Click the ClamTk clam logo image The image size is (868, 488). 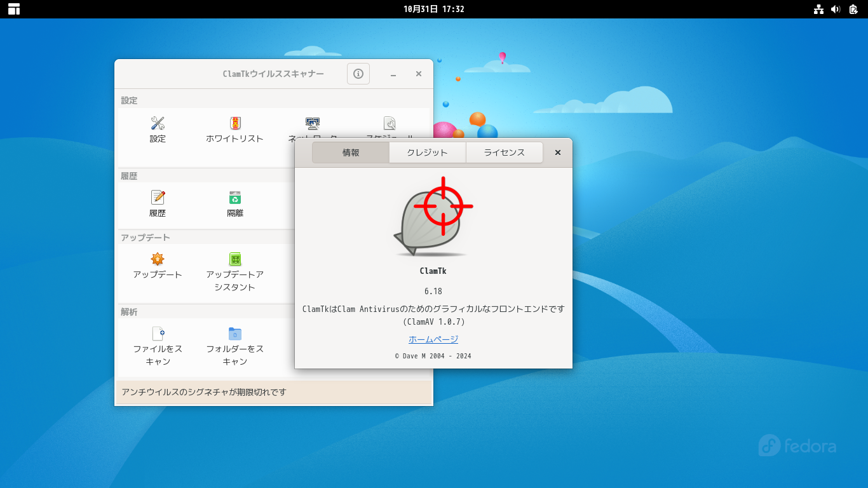(x=433, y=217)
